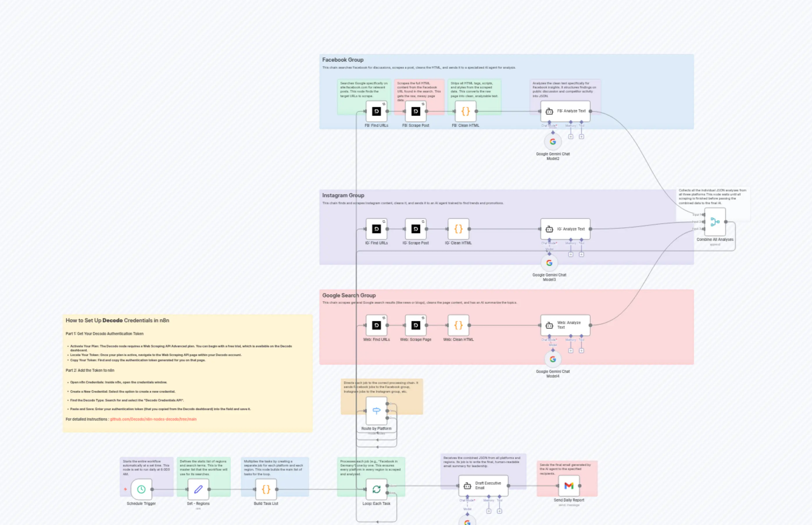Click the Draft Executive Email agent node

click(483, 486)
